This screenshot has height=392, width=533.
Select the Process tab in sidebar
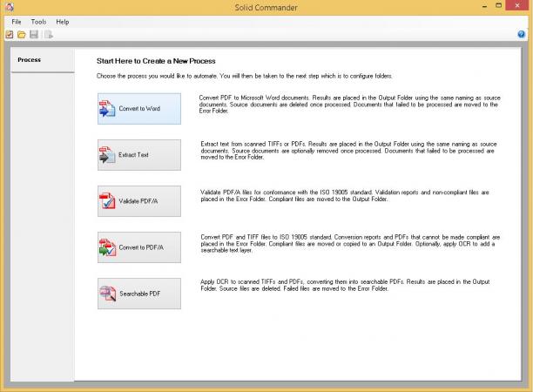[x=43, y=60]
